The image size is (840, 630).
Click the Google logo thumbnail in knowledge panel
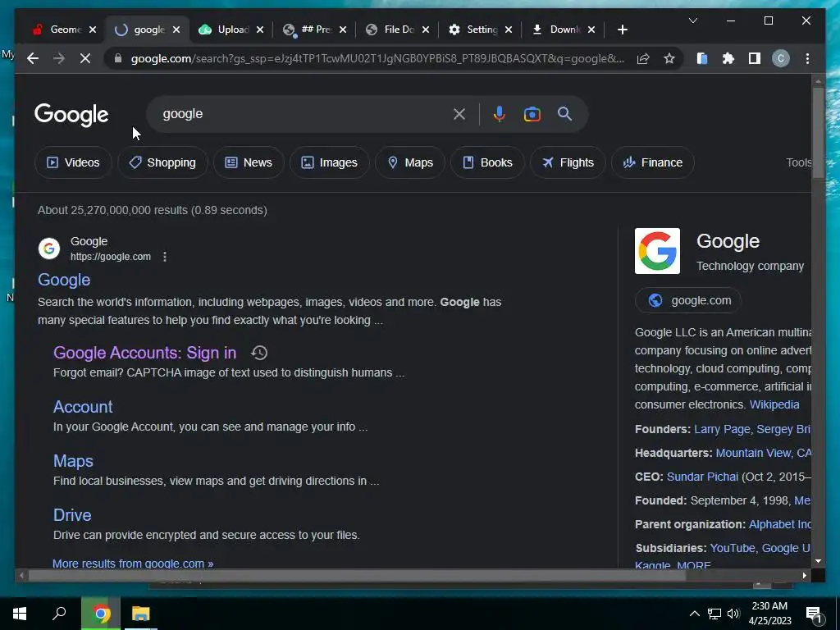tap(657, 251)
